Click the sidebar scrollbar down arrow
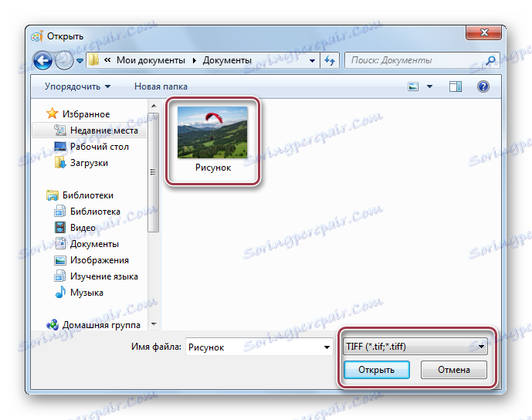532x420 pixels. pos(154,324)
